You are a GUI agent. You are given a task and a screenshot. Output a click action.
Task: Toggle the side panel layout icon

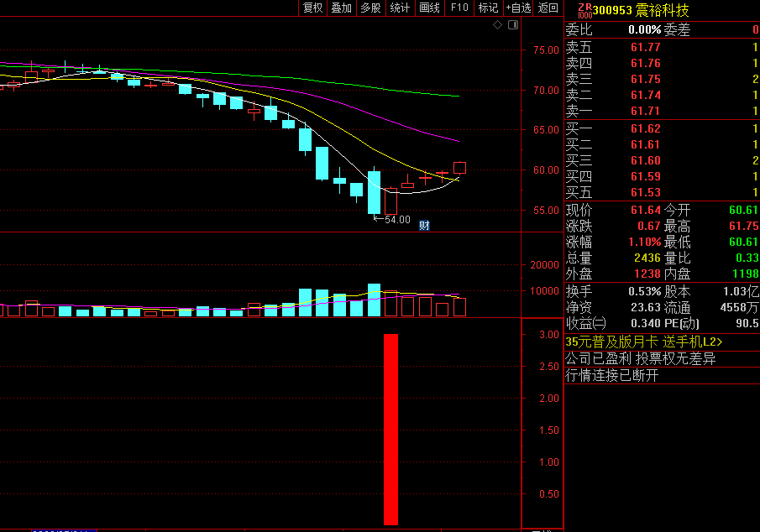point(513,24)
